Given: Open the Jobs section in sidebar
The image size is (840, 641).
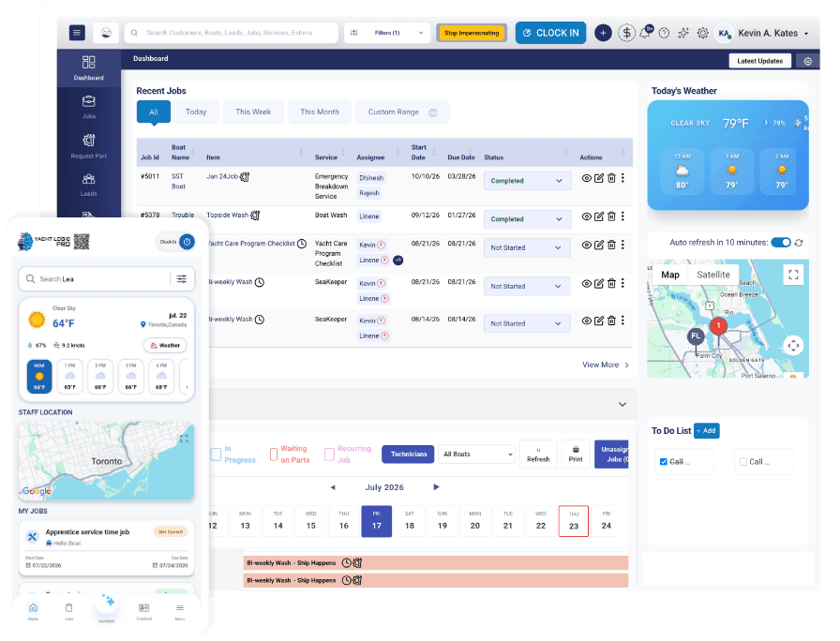Looking at the screenshot, I should (x=88, y=107).
